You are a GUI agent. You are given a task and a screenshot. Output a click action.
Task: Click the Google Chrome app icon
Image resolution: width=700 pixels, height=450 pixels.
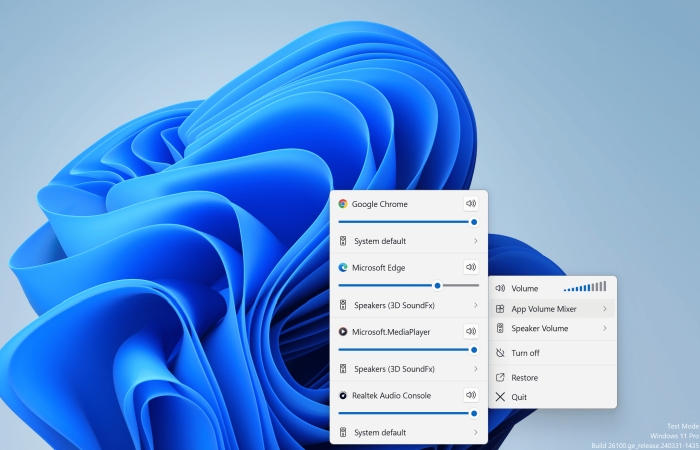point(343,204)
